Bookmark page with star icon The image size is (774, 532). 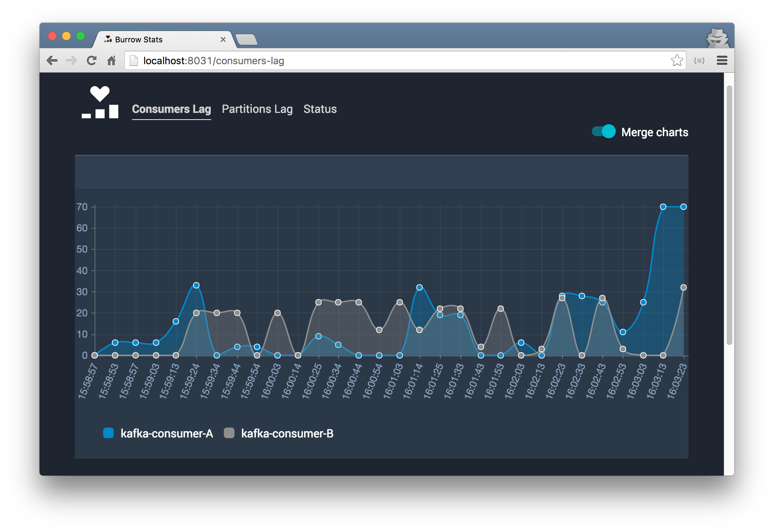[x=677, y=60]
